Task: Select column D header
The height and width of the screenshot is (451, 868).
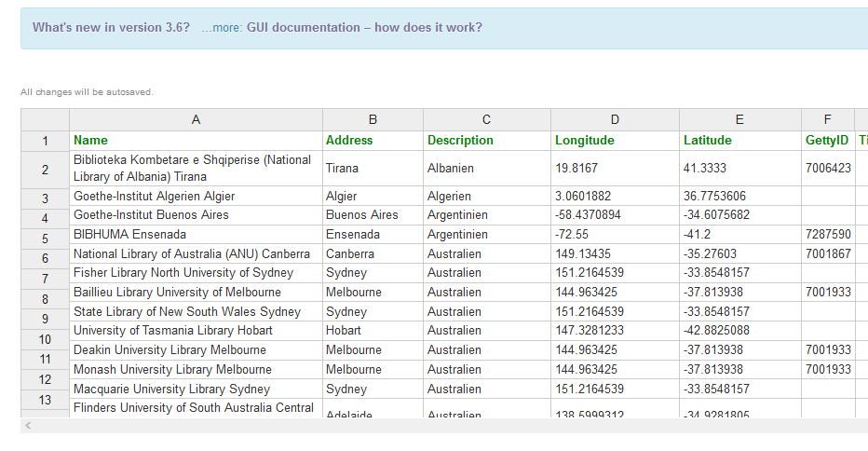Action: click(x=615, y=119)
